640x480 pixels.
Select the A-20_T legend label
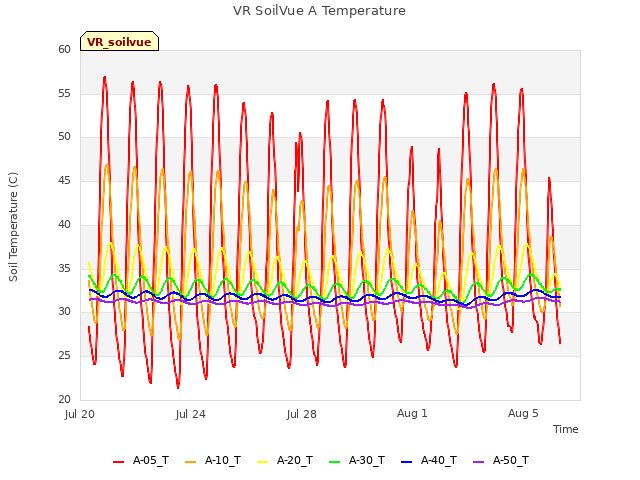(295, 460)
